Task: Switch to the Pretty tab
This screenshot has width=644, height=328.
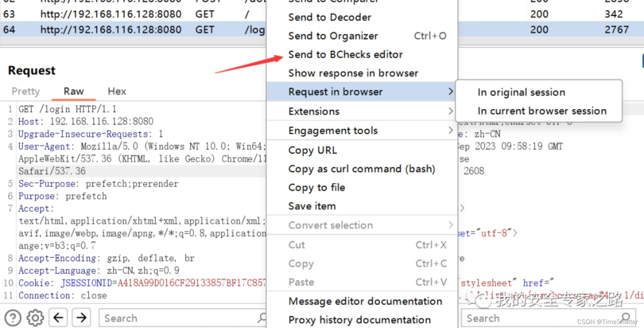Action: click(26, 91)
